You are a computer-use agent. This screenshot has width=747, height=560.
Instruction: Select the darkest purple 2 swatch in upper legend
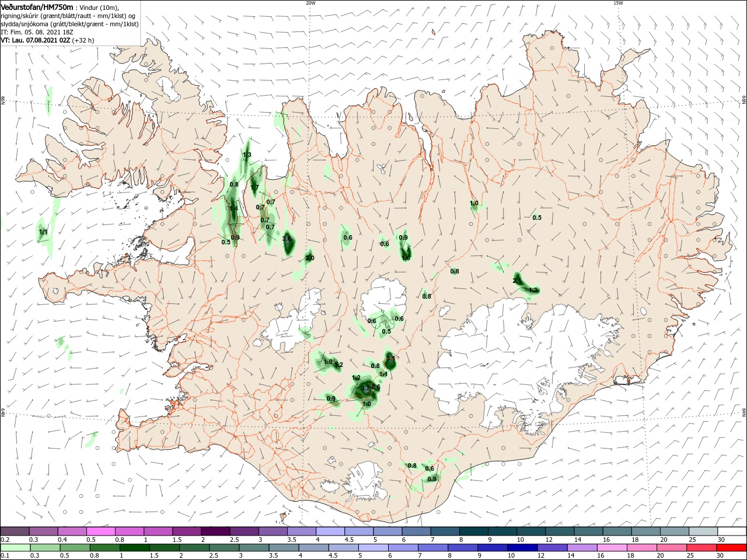tap(215, 531)
